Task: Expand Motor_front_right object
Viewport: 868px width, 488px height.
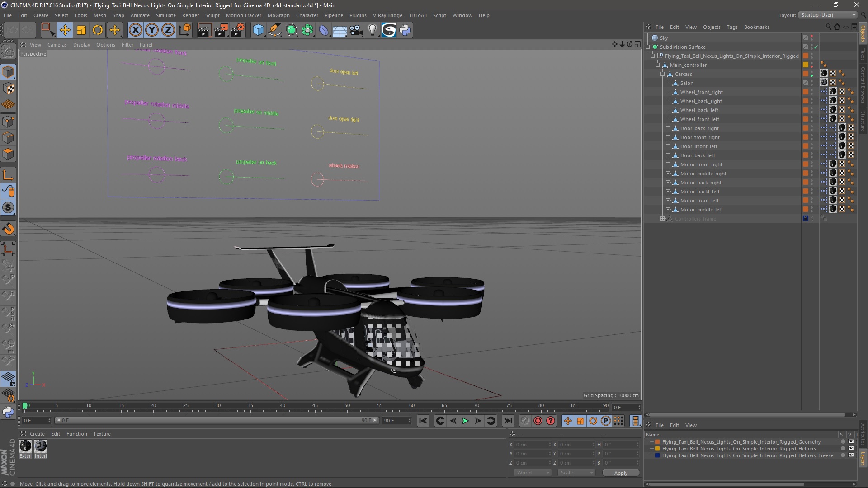Action: click(668, 164)
